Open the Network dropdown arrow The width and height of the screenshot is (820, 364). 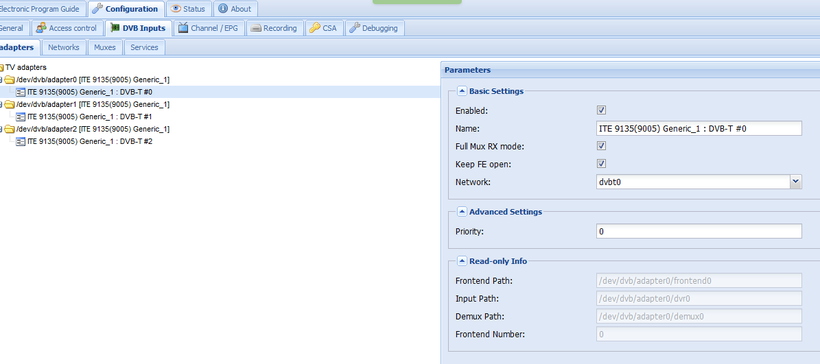click(796, 181)
